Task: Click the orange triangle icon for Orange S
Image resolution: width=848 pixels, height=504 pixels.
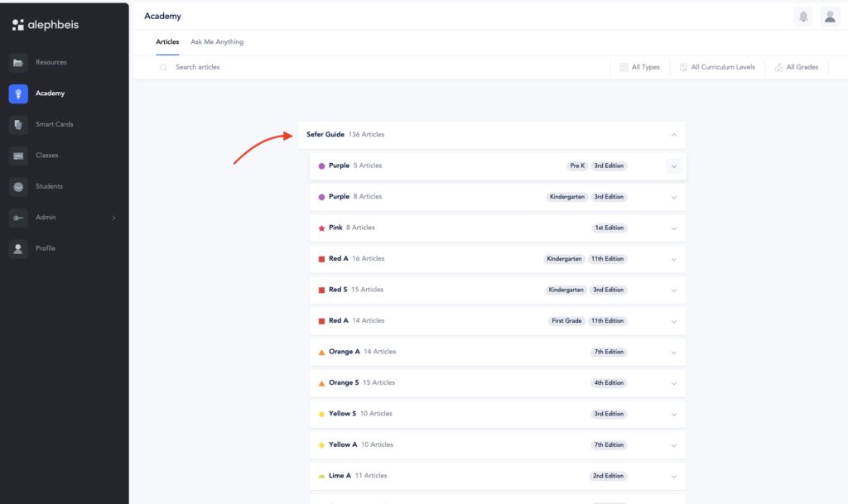Action: coord(321,383)
